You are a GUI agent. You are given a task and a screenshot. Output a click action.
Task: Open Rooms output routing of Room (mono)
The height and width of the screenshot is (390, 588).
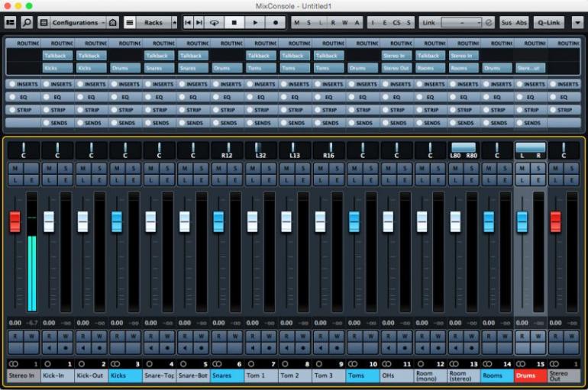tap(431, 68)
